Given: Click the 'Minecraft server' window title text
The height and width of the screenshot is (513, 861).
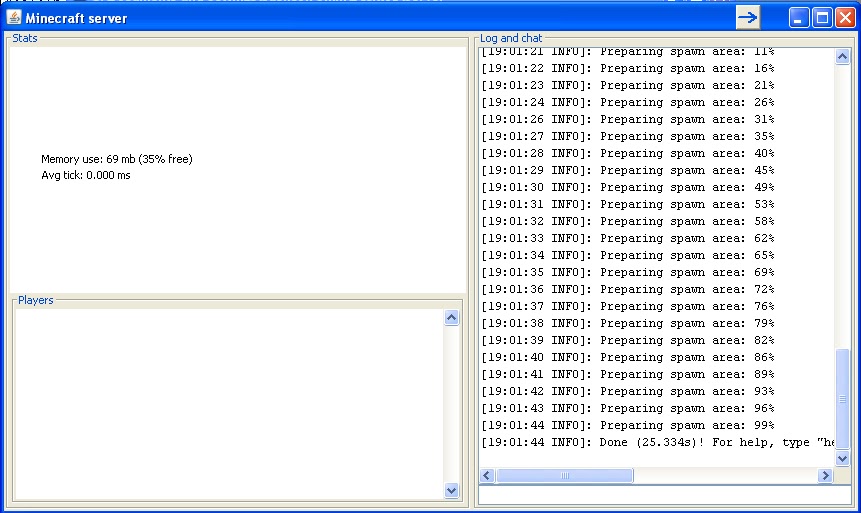Looking at the screenshot, I should point(76,18).
